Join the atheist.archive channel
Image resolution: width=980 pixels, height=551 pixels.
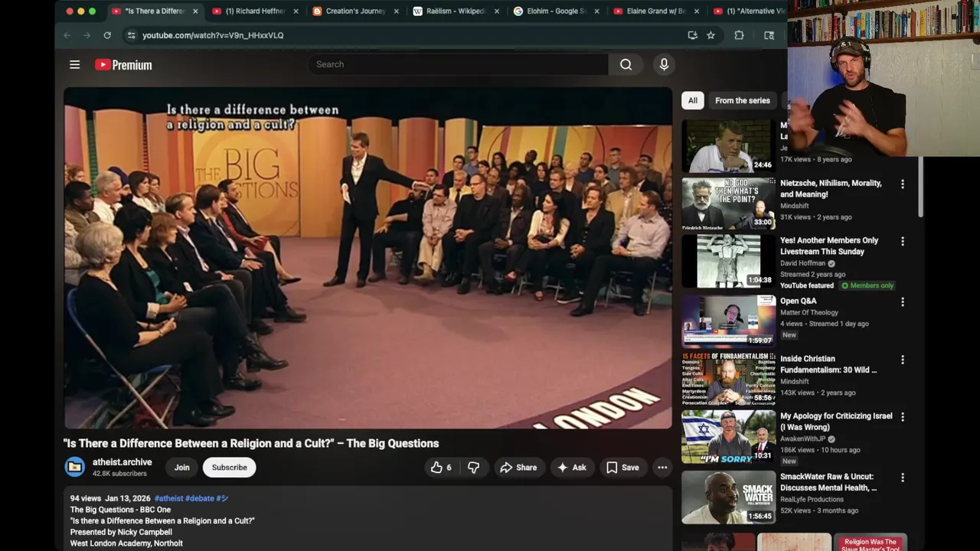pyautogui.click(x=181, y=468)
